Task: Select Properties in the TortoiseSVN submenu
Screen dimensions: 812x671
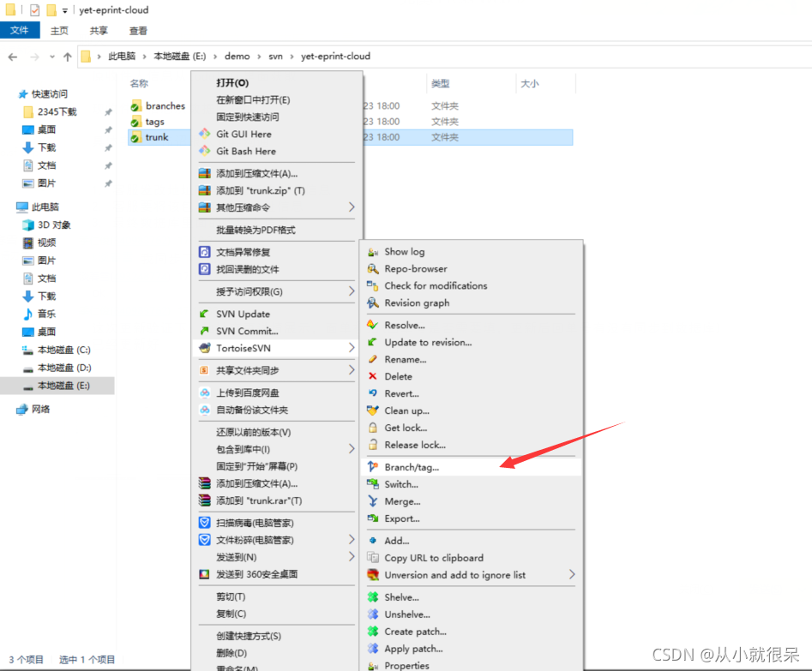Action: (x=406, y=665)
